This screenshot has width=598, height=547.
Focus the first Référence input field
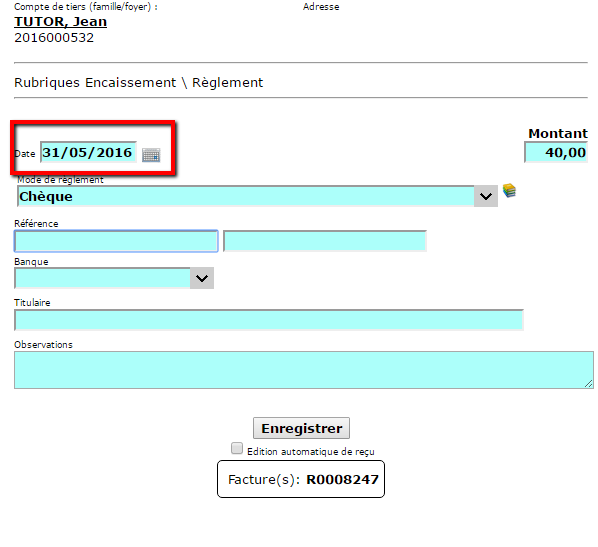pyautogui.click(x=116, y=241)
